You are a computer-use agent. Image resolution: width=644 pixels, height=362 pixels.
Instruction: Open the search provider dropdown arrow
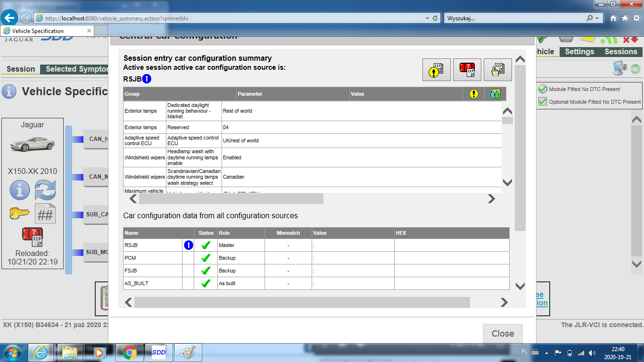tap(598, 18)
